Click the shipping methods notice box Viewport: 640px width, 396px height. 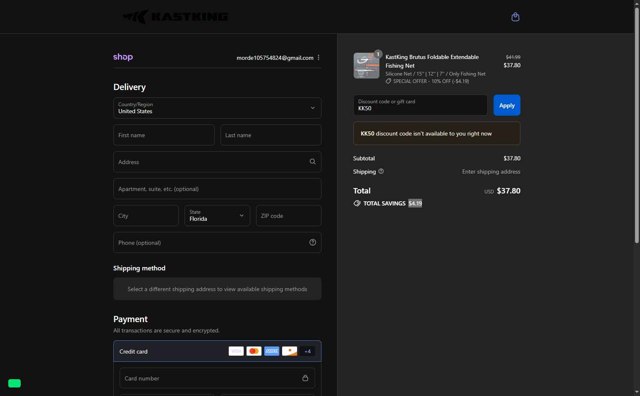coord(217,289)
